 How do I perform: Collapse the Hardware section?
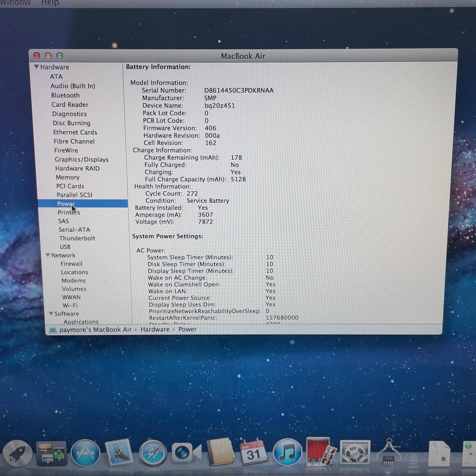coord(36,67)
